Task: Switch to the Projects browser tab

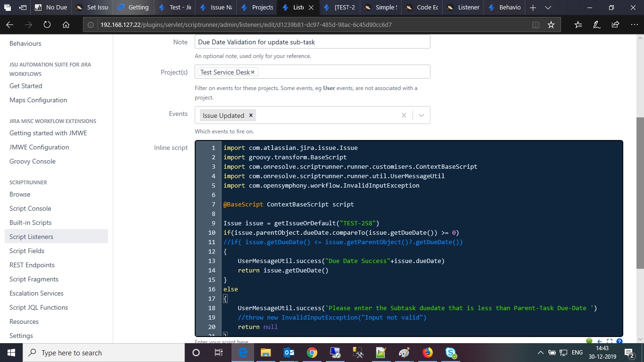Action: click(256, 8)
